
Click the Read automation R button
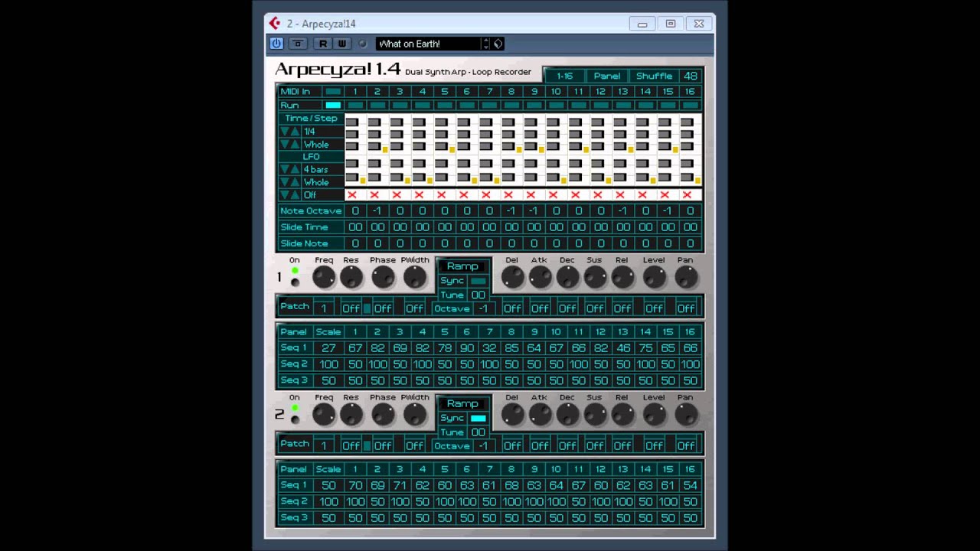(323, 44)
